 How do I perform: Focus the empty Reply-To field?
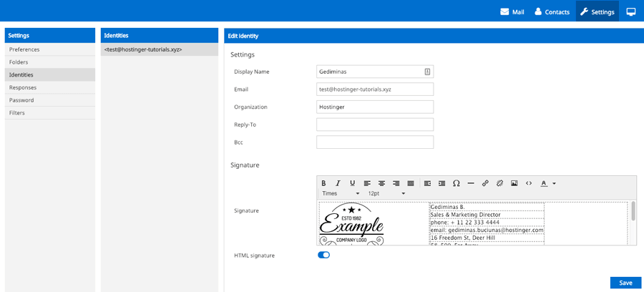coord(375,125)
